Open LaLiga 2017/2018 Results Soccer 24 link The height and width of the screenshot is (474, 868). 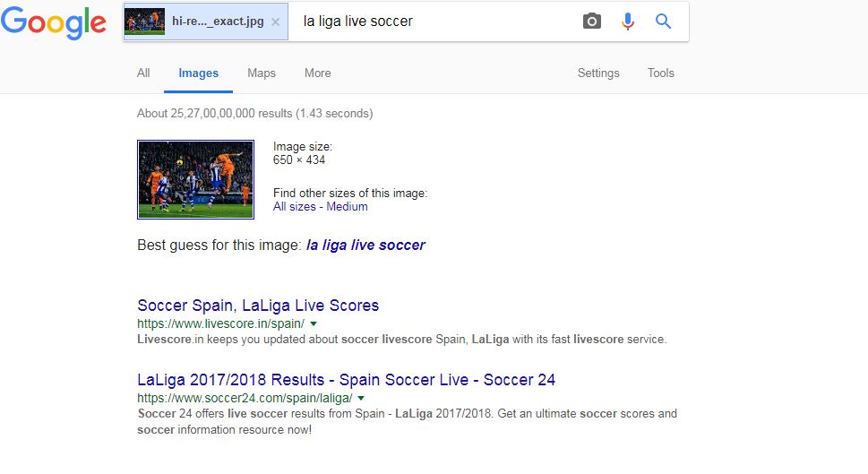click(347, 380)
